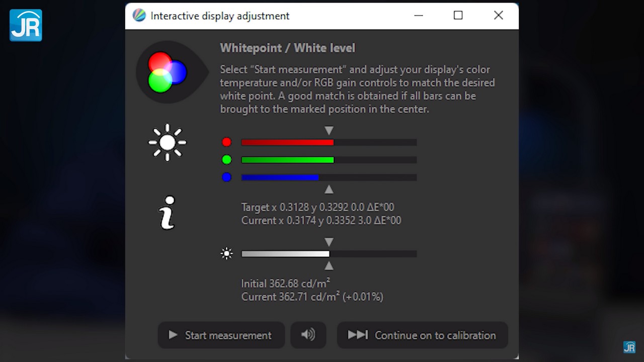Close the Interactive display adjustment window
The height and width of the screenshot is (362, 644).
[498, 16]
